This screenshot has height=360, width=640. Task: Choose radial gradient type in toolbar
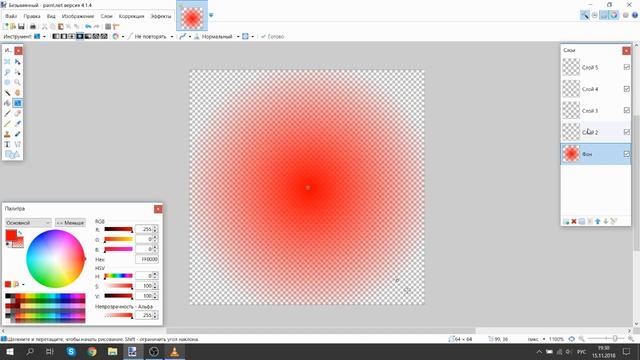(x=80, y=36)
